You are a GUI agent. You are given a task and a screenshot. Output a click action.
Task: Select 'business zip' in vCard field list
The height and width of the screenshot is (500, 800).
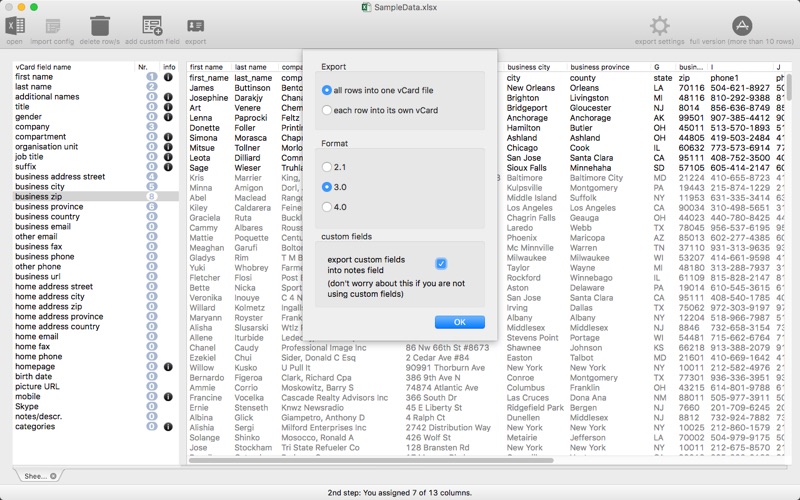40,197
